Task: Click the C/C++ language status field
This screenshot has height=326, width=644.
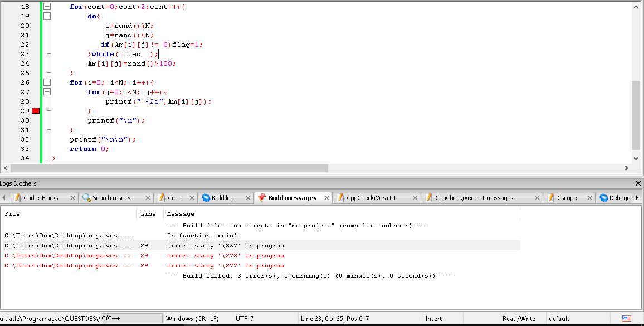Action: coord(131,319)
